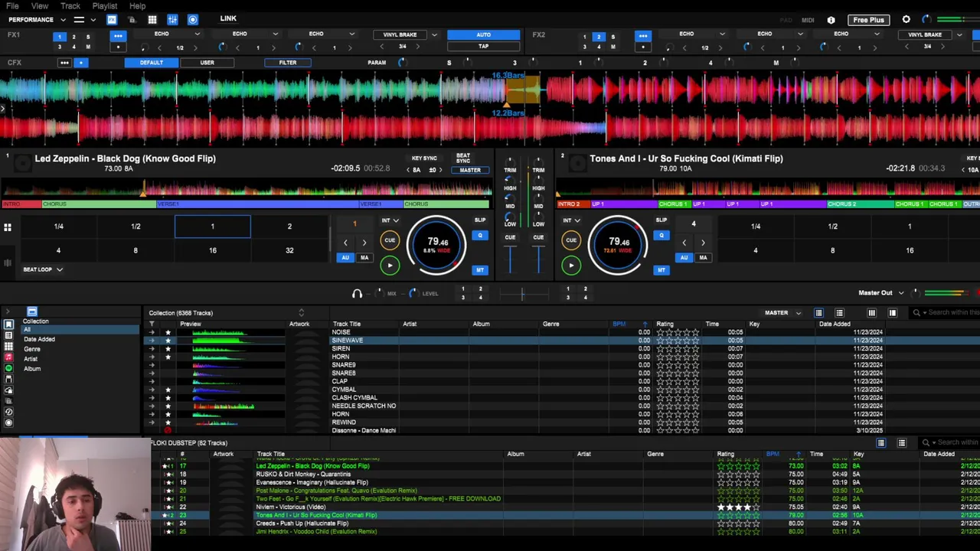Open FX2 VINYL BRAKE dropdown arrow

tap(959, 34)
